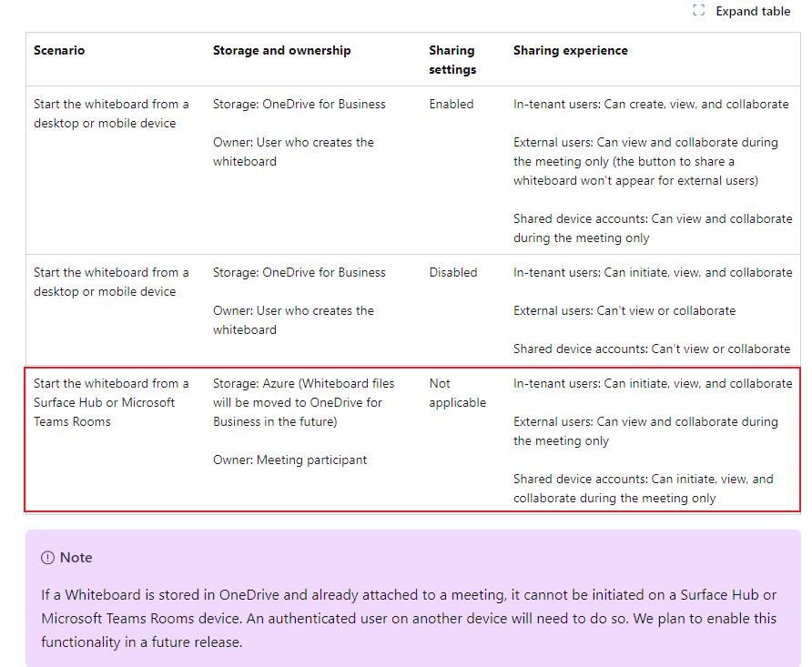The height and width of the screenshot is (667, 812).
Task: Click Owner: User who creates text in Disabled row
Action: click(x=293, y=319)
